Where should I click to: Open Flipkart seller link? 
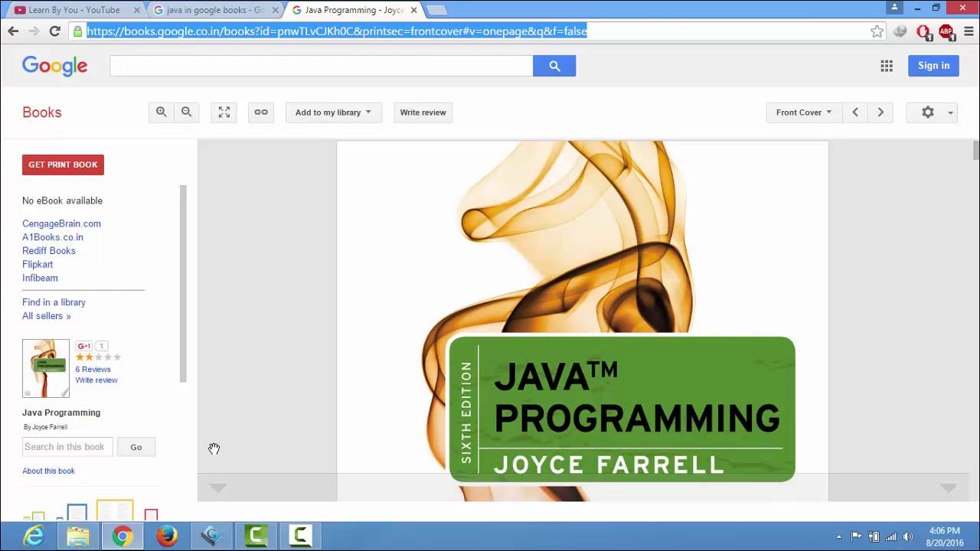(38, 265)
